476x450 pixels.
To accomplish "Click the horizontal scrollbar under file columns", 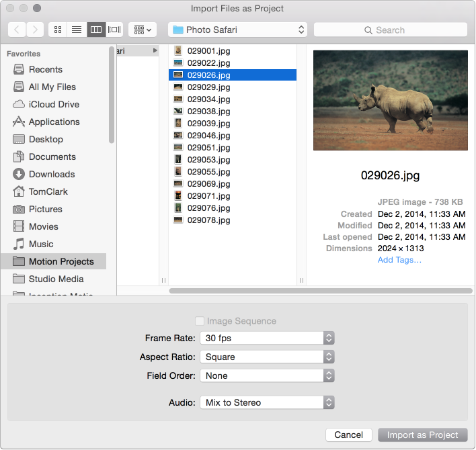I will [321, 291].
